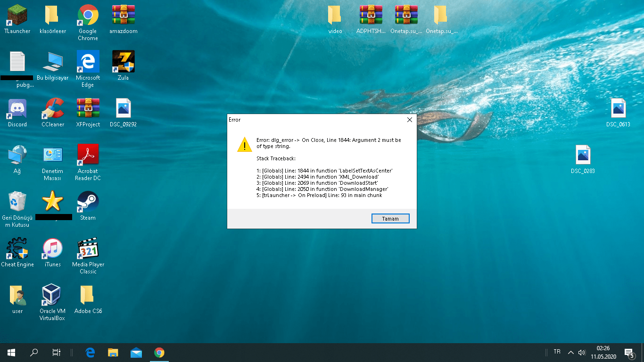Open the Discord shortcut
The height and width of the screenshot is (362, 644).
(x=17, y=113)
